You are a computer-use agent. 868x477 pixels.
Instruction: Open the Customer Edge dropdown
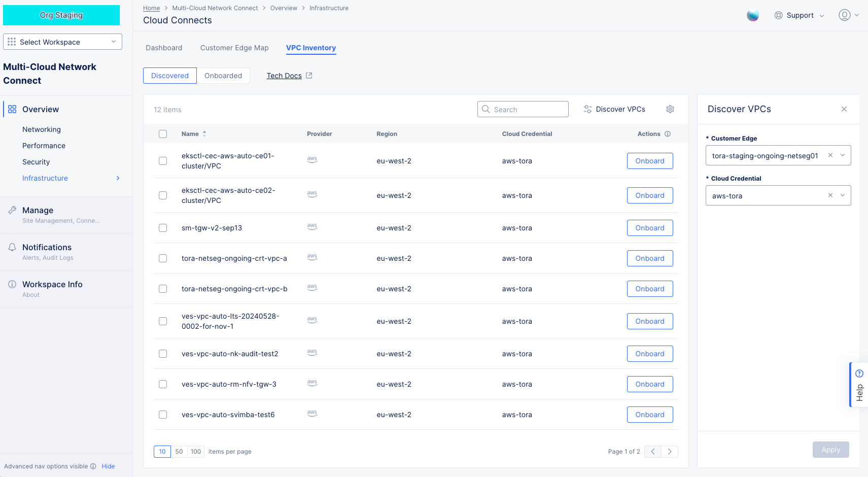pos(842,155)
